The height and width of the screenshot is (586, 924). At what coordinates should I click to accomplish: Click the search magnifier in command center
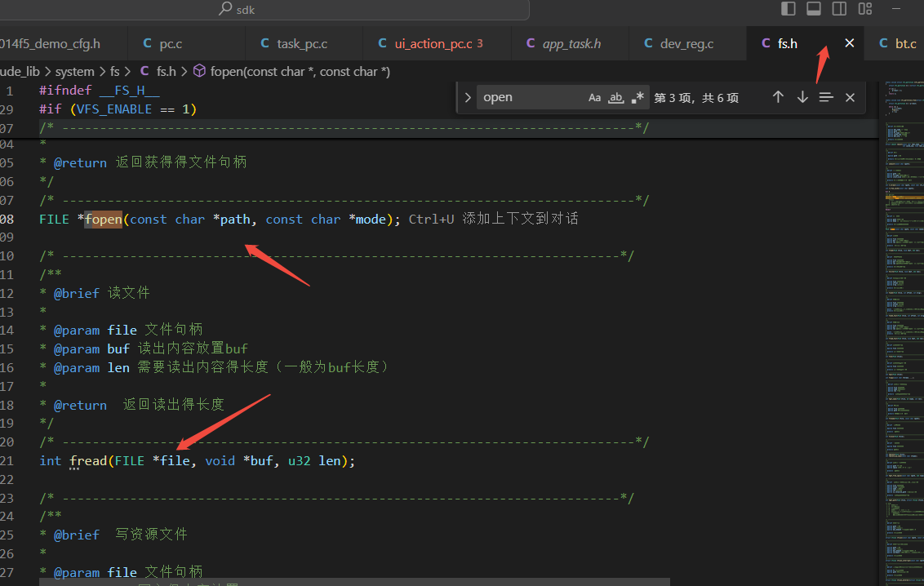tap(225, 9)
